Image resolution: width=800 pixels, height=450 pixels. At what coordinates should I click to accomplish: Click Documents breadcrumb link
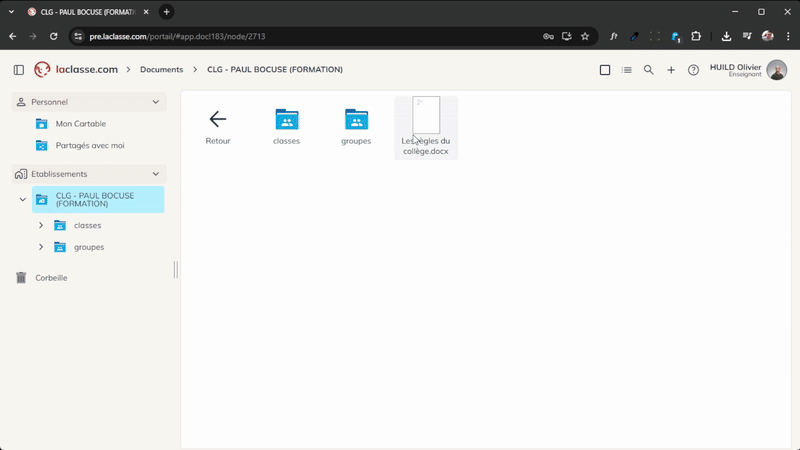point(161,69)
